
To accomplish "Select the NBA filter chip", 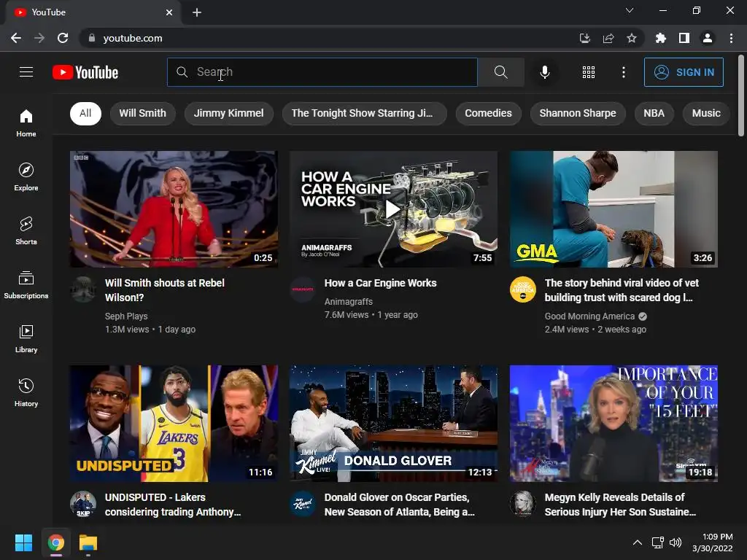I will tap(654, 113).
